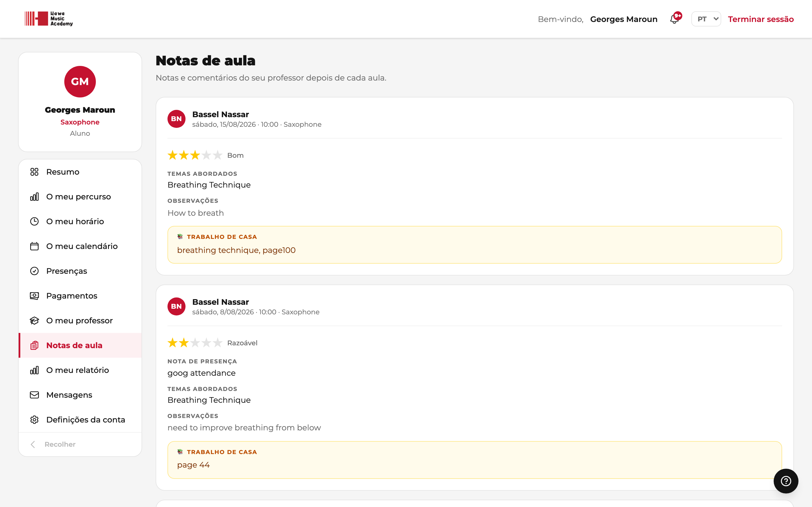Select Notas de aula menu item
The width and height of the screenshot is (812, 507).
(x=80, y=345)
